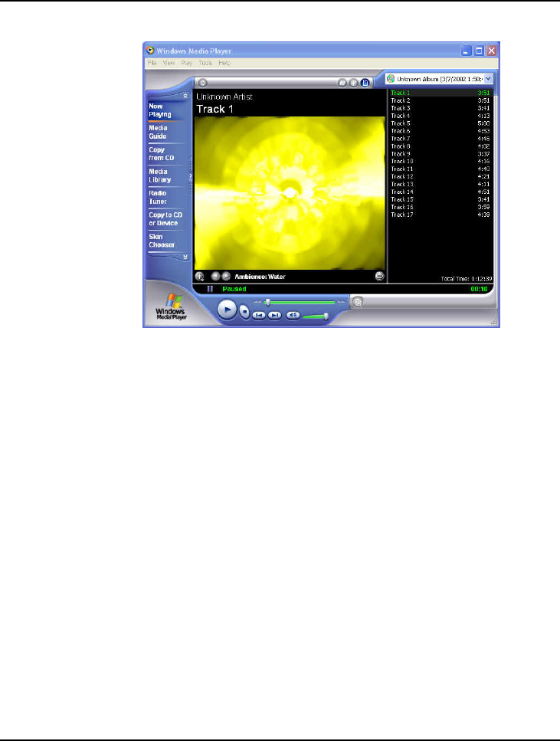This screenshot has height=741, width=560.
Task: Select Track 15 in playlist
Action: [x=440, y=199]
